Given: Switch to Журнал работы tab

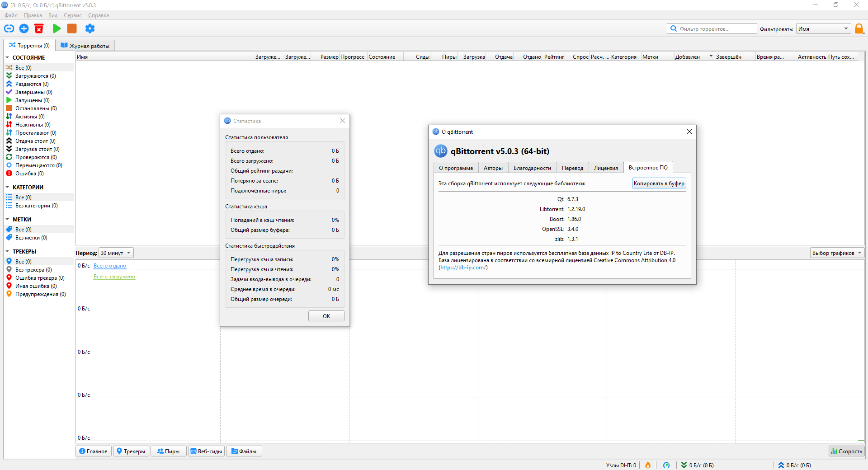Looking at the screenshot, I should (x=85, y=46).
